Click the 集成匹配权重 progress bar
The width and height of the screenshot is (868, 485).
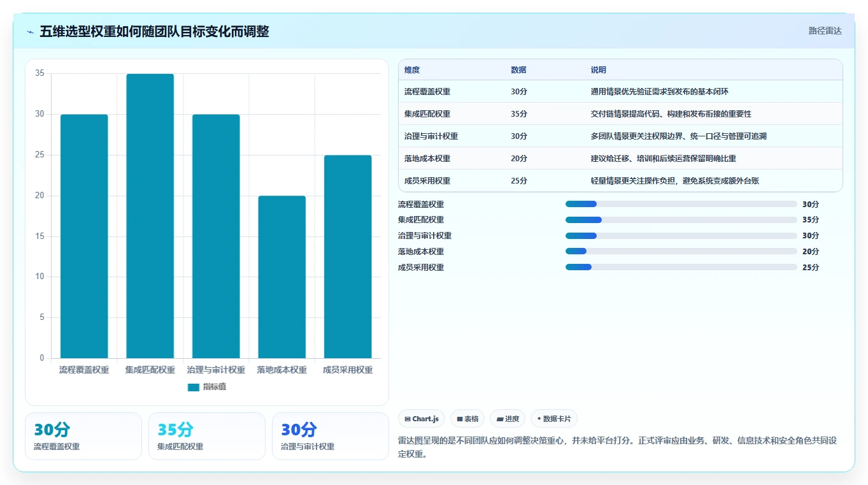click(681, 220)
